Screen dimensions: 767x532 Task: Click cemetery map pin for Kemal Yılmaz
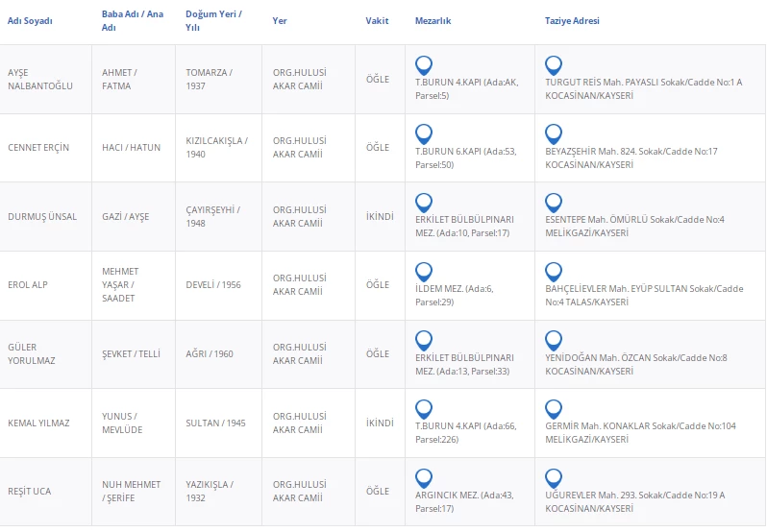pos(424,409)
